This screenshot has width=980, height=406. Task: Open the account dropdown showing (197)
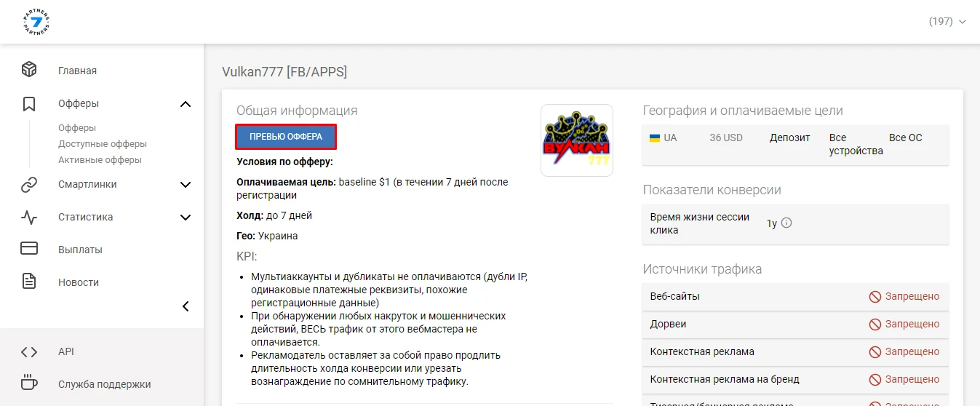tap(947, 22)
